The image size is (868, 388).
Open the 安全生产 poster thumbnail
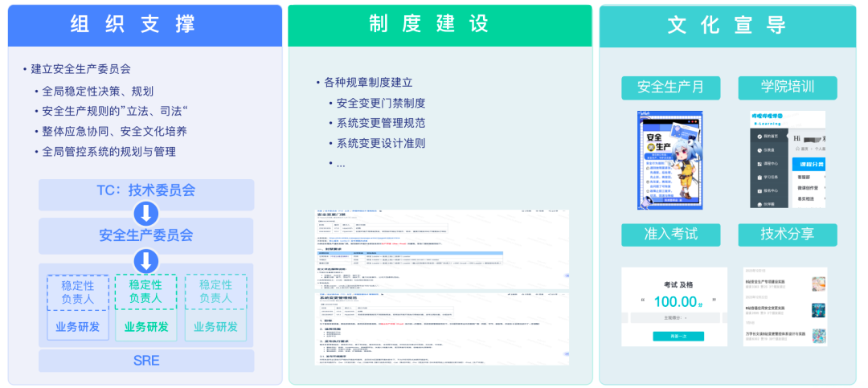[669, 160]
